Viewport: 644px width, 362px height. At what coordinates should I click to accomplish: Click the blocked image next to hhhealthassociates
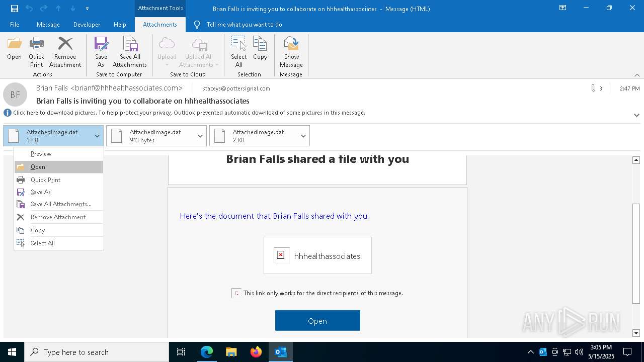[x=281, y=255]
